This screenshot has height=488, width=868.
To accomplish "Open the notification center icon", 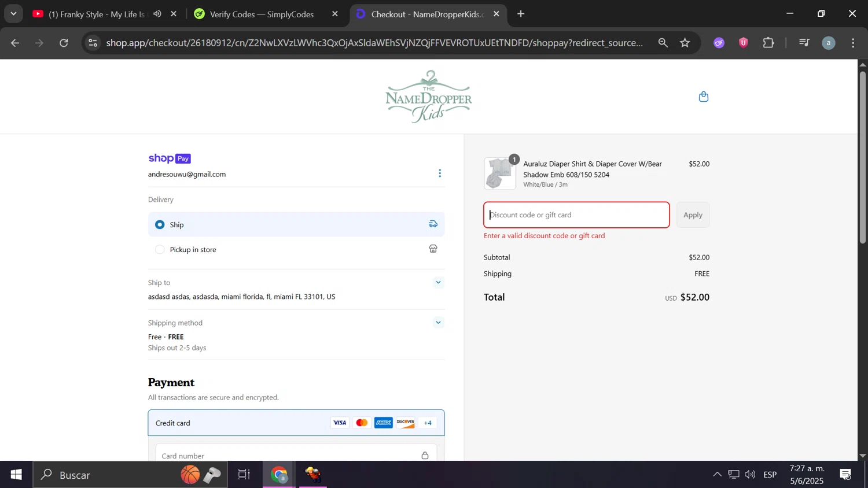I will (845, 475).
